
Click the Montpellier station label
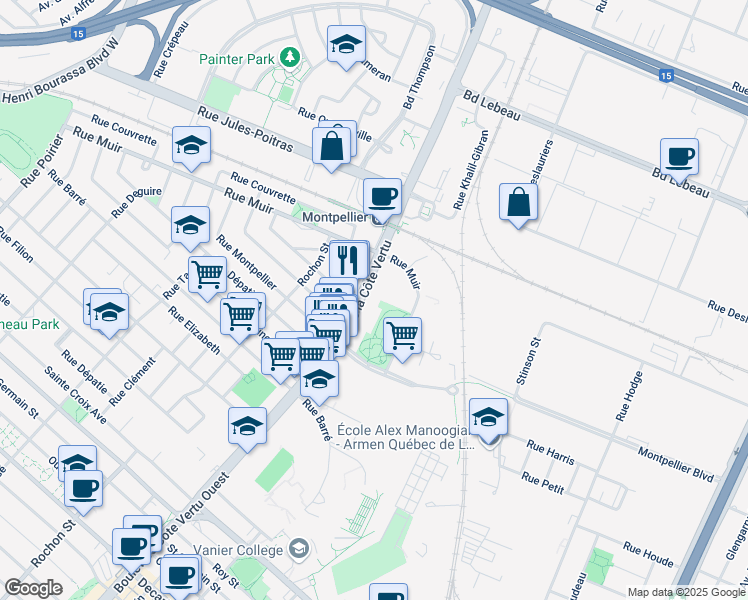[335, 217]
